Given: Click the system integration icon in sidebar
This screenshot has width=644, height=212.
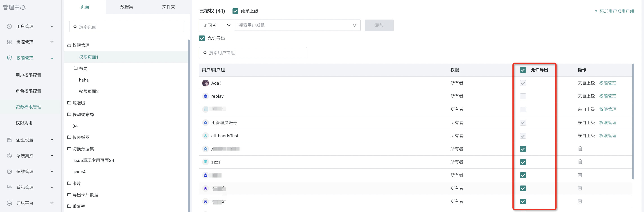Looking at the screenshot, I should (x=9, y=156).
